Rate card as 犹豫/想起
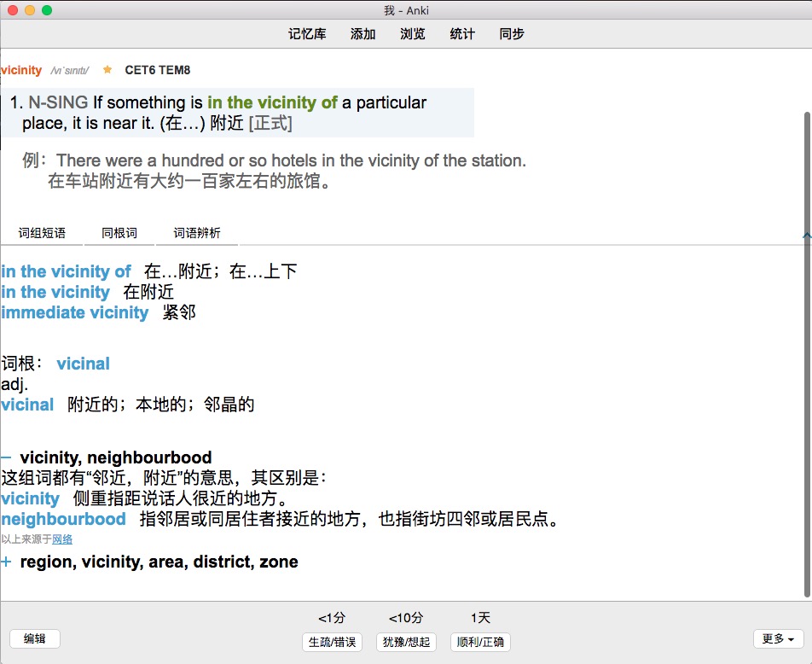Image resolution: width=812 pixels, height=664 pixels. [x=406, y=642]
